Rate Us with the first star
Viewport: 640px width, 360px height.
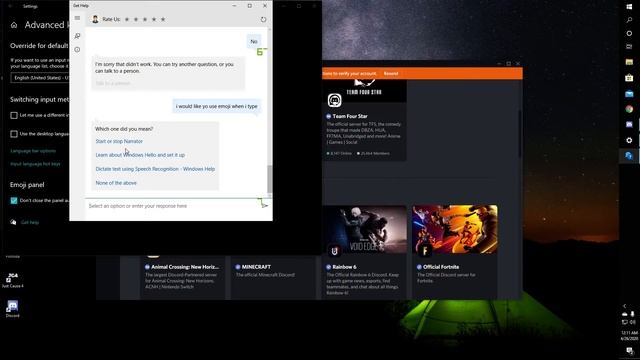[127, 19]
